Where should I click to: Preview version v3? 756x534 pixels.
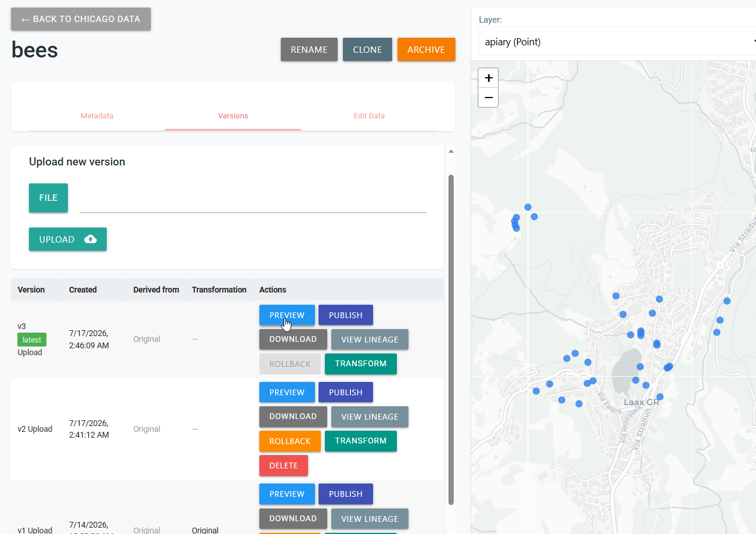[287, 315]
